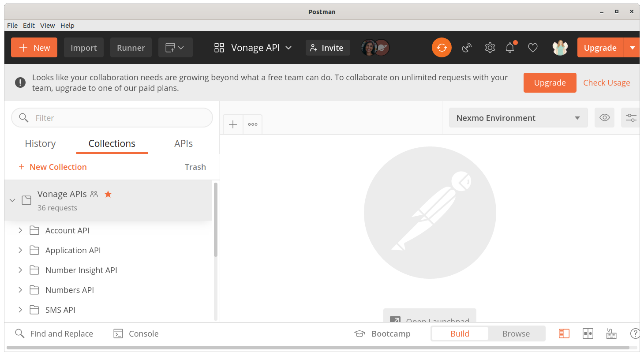Screen dimensions: 644x356
Task: Click the sync status icon
Action: pyautogui.click(x=442, y=48)
